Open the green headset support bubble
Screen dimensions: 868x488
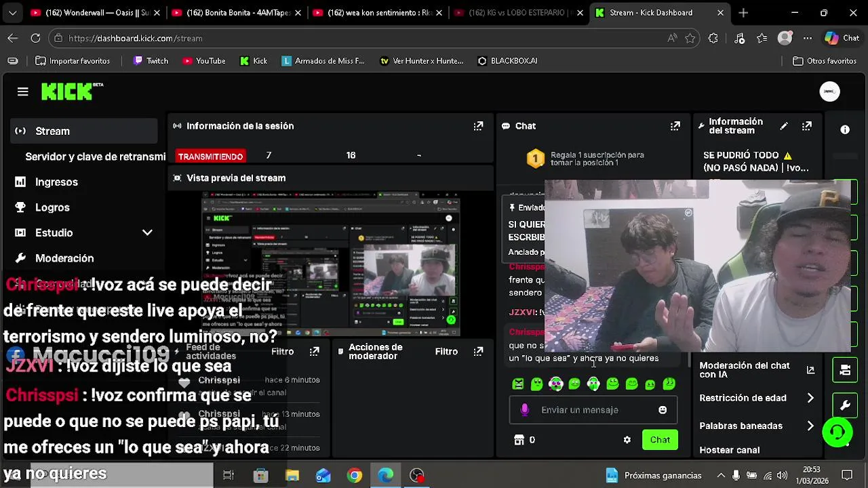tap(837, 432)
